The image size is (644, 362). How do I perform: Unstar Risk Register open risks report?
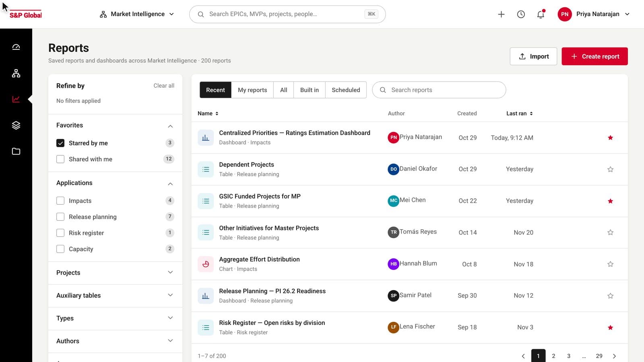(610, 327)
